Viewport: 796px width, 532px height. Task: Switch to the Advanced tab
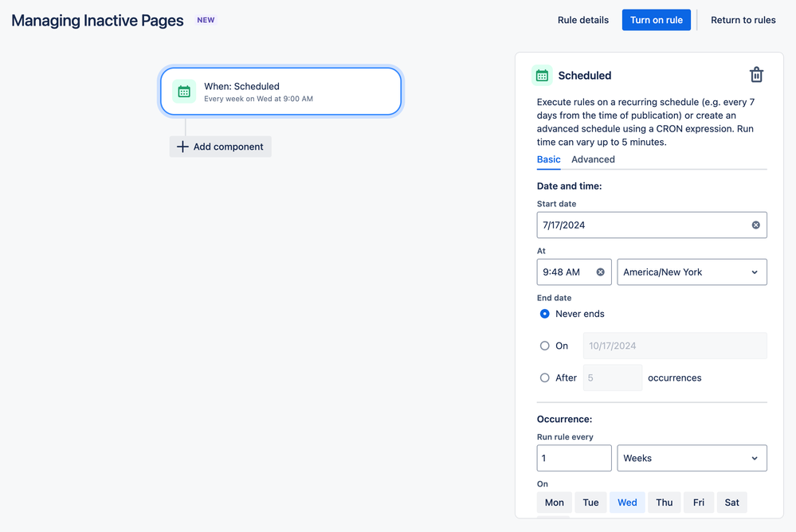(x=593, y=159)
